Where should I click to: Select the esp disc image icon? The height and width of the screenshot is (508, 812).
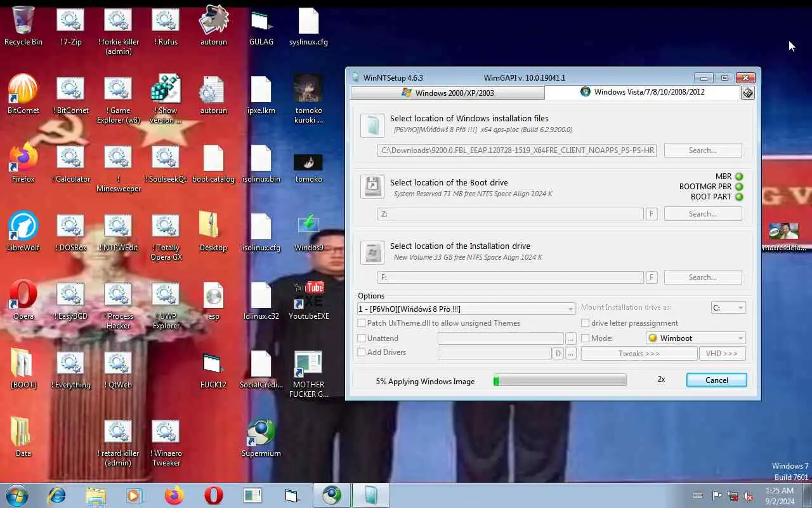coord(213,301)
